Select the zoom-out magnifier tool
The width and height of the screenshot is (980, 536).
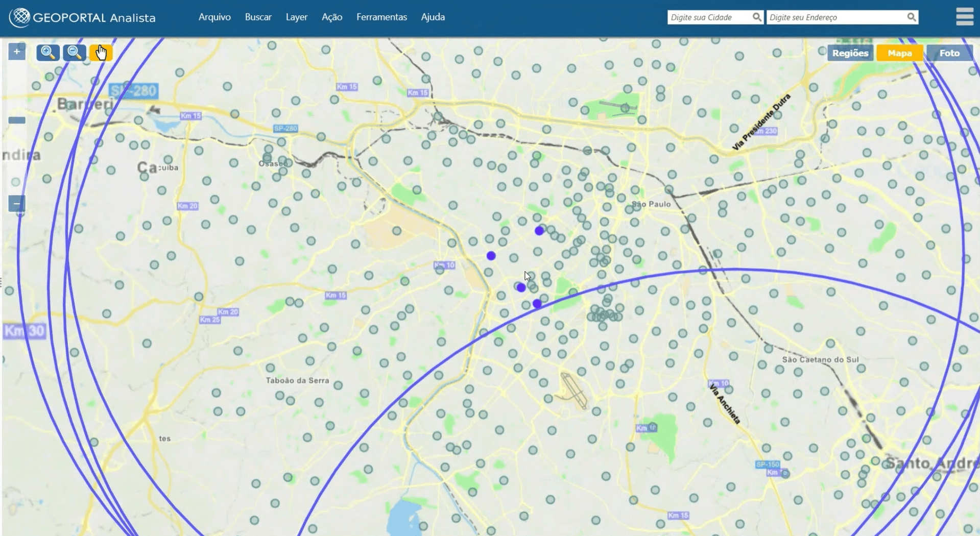pos(74,53)
